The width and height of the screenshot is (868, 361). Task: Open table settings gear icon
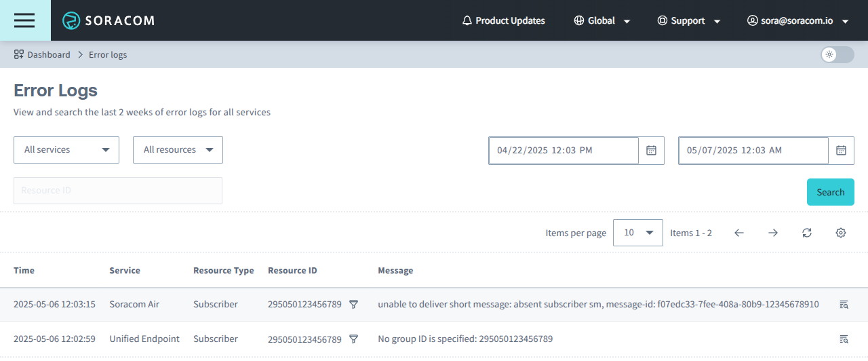point(841,233)
